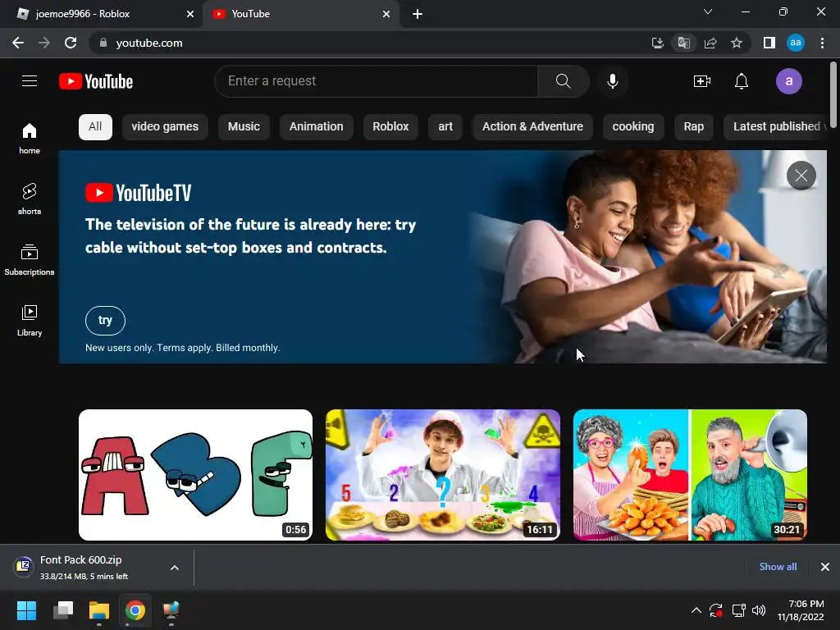Click the try button on YouTube TV banner
Image resolution: width=840 pixels, height=630 pixels.
(105, 321)
